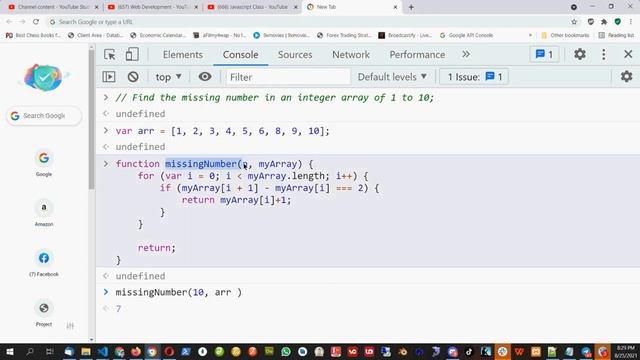Click the live expression eye icon
This screenshot has height=360, width=640.
[205, 77]
